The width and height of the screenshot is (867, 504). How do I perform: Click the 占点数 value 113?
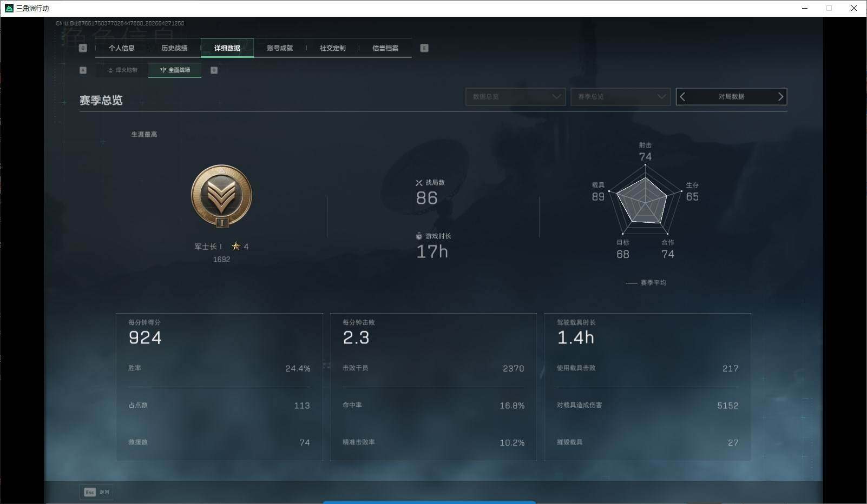tap(302, 406)
